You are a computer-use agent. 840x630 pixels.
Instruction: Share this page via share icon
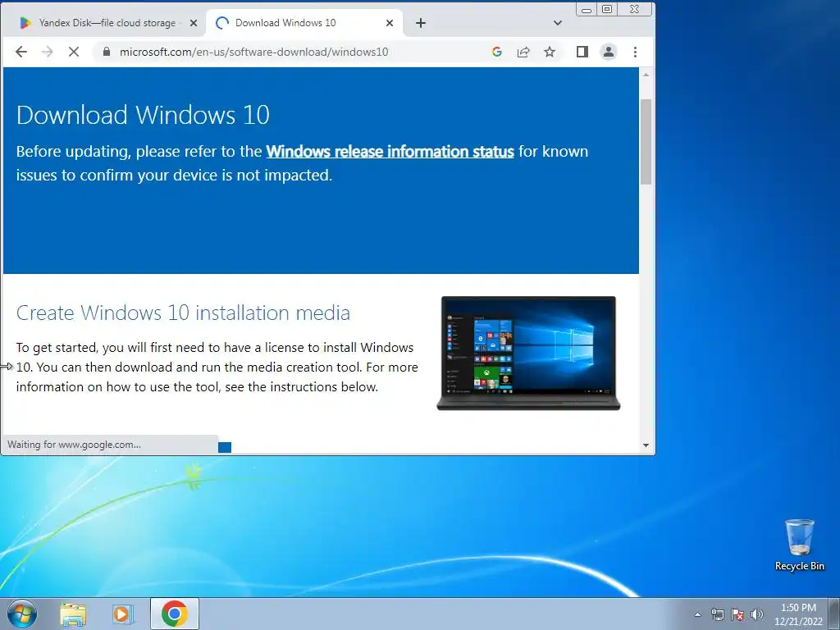point(523,52)
